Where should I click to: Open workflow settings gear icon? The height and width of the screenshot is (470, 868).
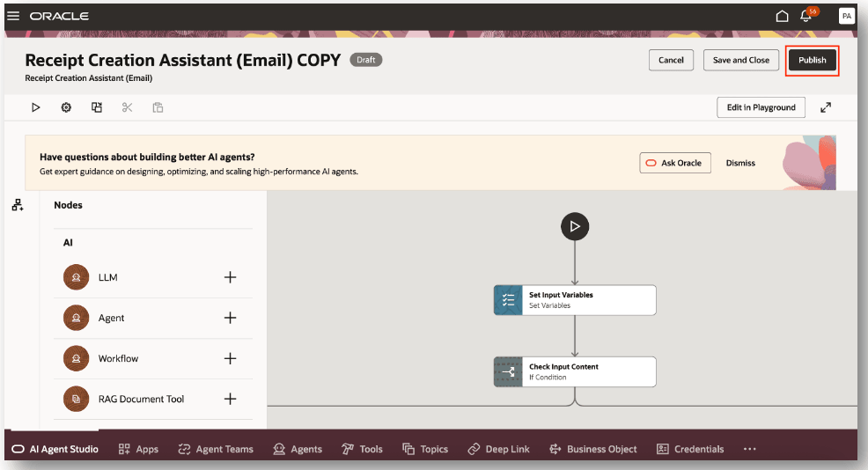pos(66,107)
